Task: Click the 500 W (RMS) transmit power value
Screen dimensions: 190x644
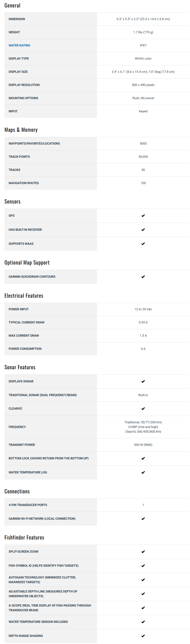Action: click(143, 445)
